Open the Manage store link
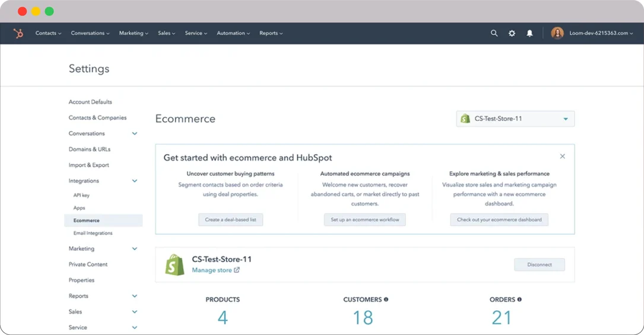The width and height of the screenshot is (644, 335). click(211, 270)
